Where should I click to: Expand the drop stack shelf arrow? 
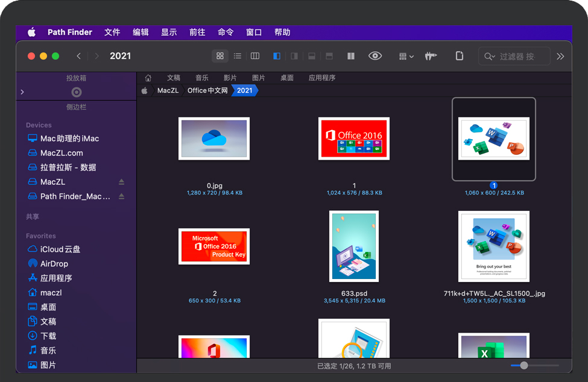pyautogui.click(x=22, y=92)
